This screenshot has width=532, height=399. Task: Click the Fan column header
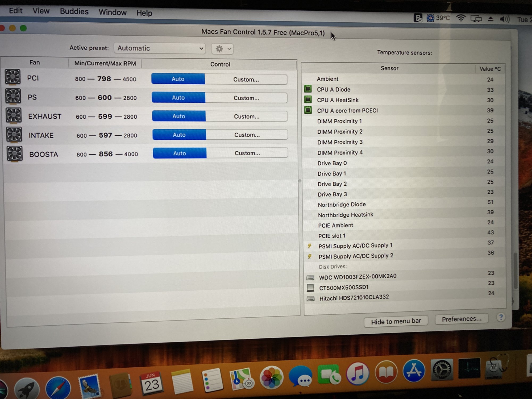point(35,63)
